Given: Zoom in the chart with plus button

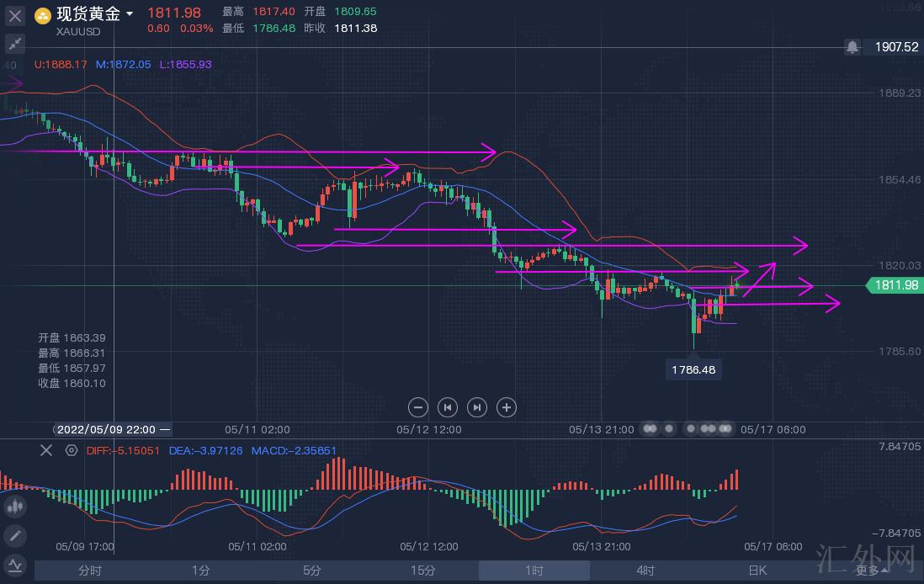Looking at the screenshot, I should tap(507, 407).
